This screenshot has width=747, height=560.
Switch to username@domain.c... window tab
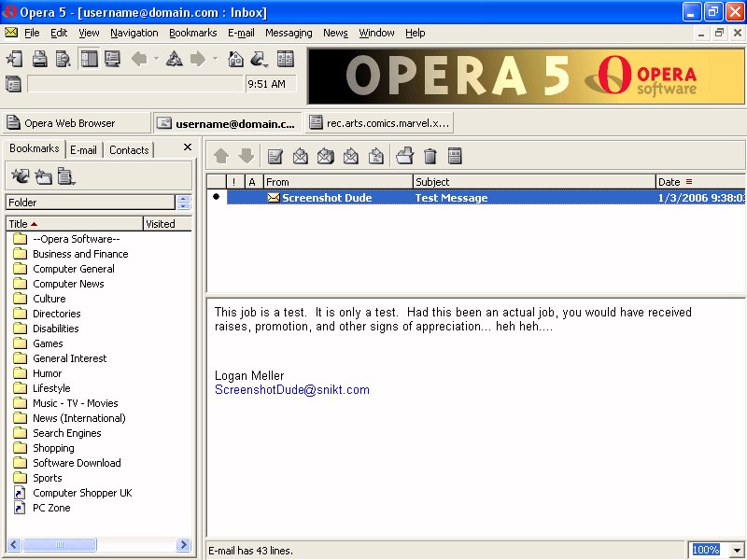228,123
